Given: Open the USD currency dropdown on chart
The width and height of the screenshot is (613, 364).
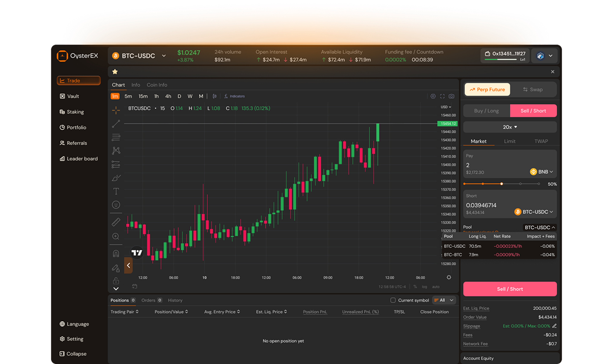Looking at the screenshot, I should pyautogui.click(x=446, y=107).
